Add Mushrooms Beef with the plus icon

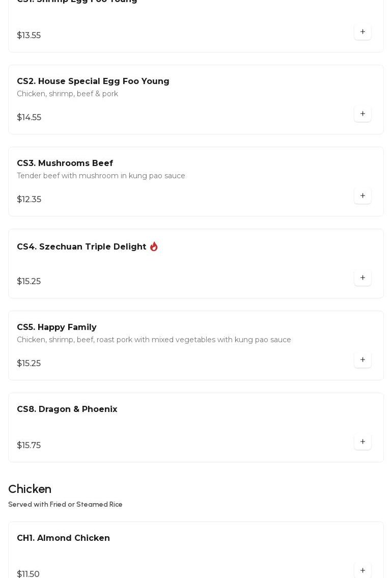(362, 196)
